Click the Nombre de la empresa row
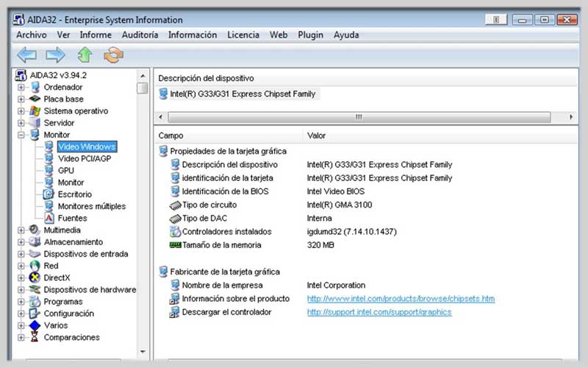 click(x=222, y=285)
